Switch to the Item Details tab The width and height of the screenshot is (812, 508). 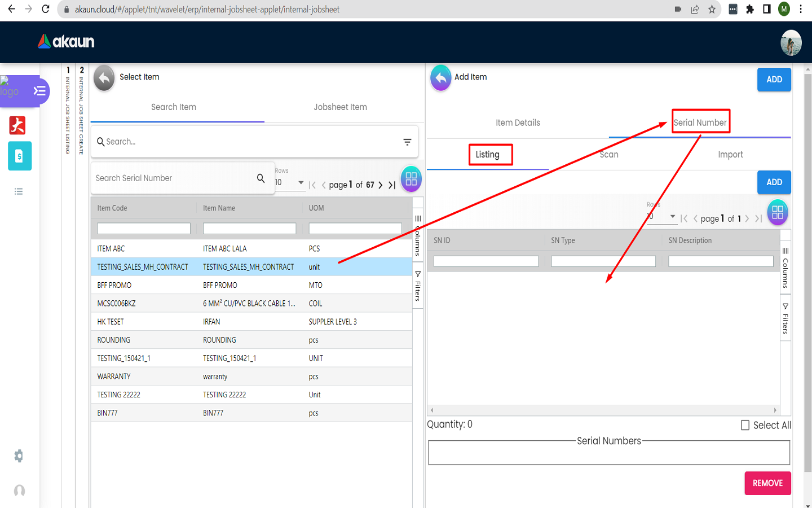pos(518,122)
